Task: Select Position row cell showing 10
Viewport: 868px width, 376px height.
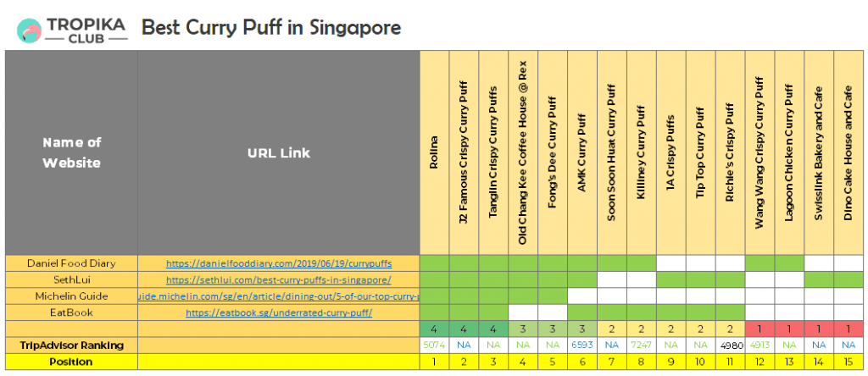Action: point(701,362)
